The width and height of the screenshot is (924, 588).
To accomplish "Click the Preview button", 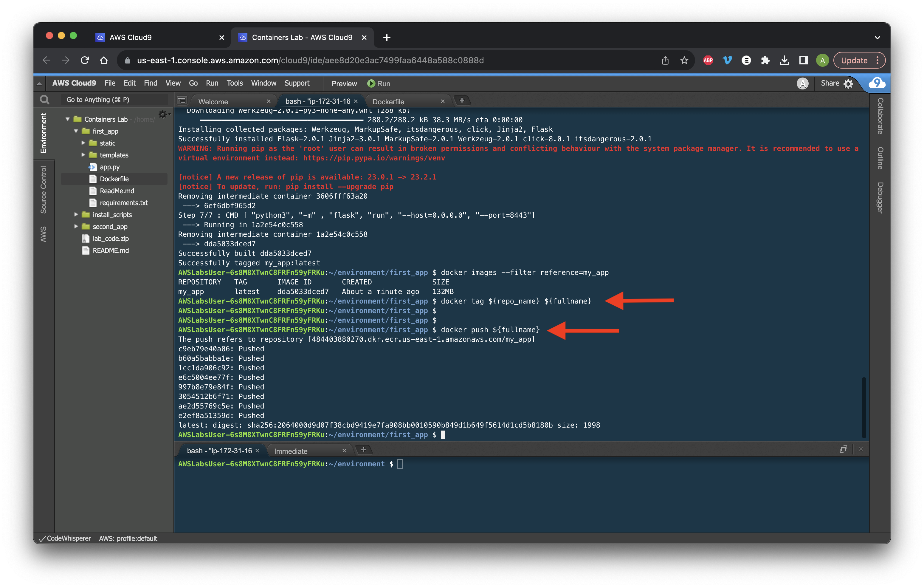I will point(344,83).
